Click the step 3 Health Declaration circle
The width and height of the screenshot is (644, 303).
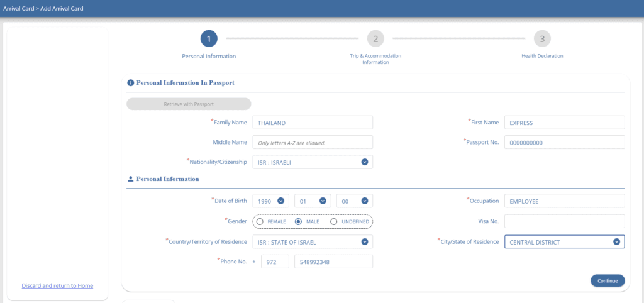point(542,39)
